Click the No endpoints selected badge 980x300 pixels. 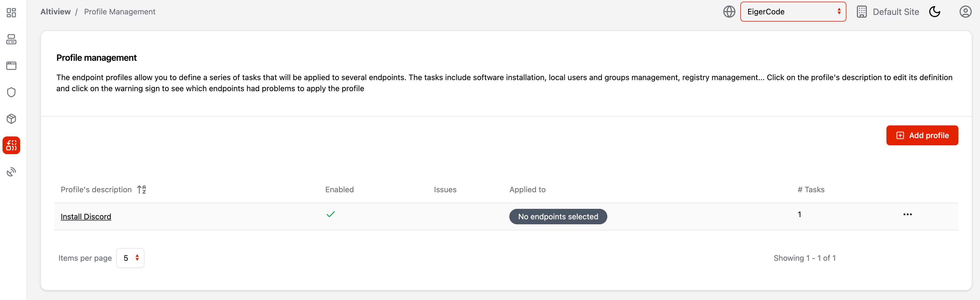558,217
